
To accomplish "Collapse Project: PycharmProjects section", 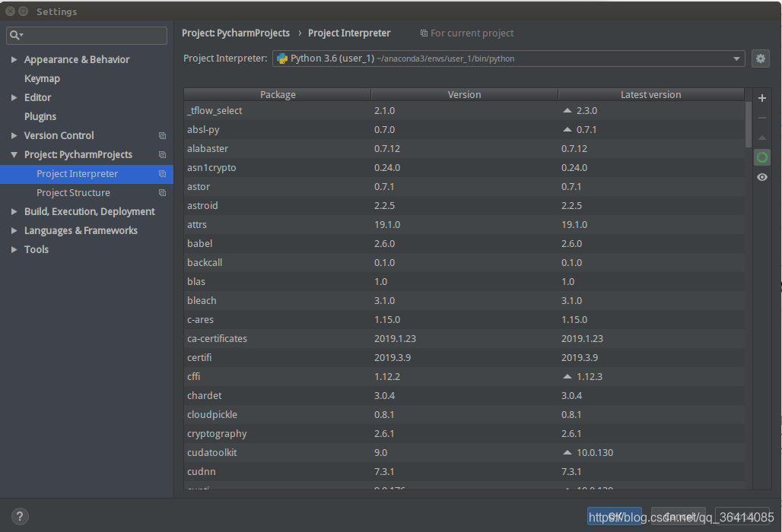I will [14, 154].
